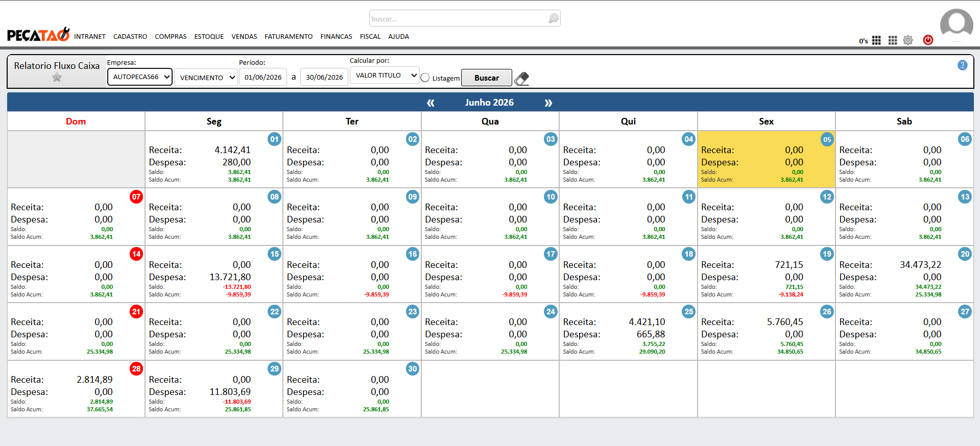Open the VALOR TITULO dropdown
Image resolution: width=980 pixels, height=446 pixels.
pyautogui.click(x=385, y=76)
